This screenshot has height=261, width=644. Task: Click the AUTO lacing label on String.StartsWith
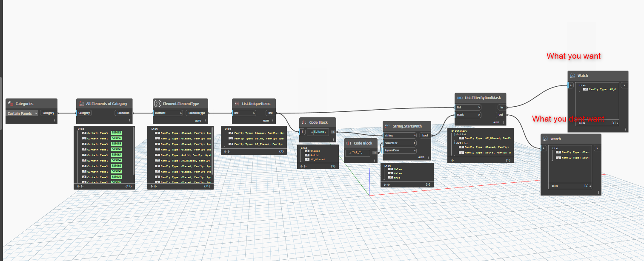[422, 157]
